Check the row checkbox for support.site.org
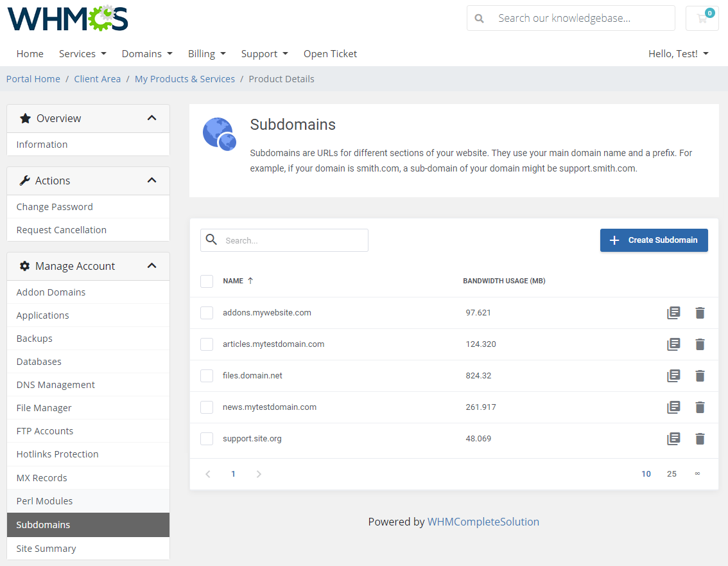Image resolution: width=728 pixels, height=566 pixels. pos(206,438)
